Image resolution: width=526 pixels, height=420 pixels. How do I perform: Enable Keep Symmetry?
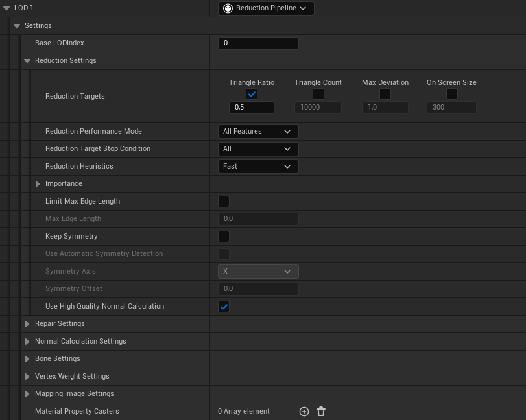click(224, 236)
